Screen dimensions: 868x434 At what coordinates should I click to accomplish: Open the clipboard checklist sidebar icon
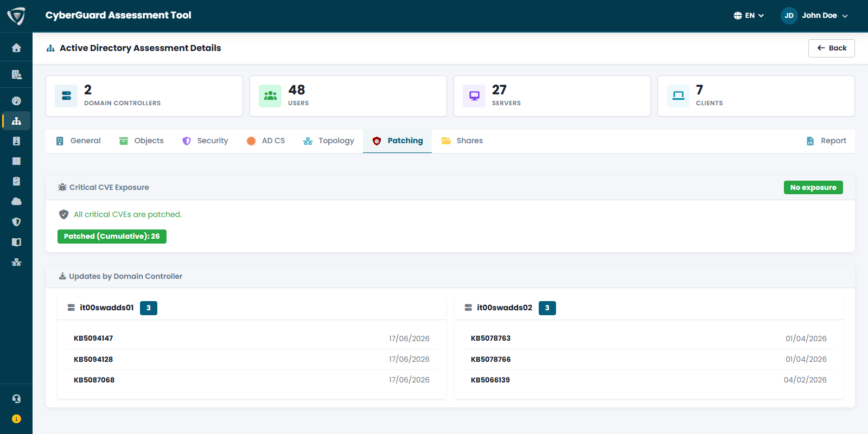[x=16, y=181]
